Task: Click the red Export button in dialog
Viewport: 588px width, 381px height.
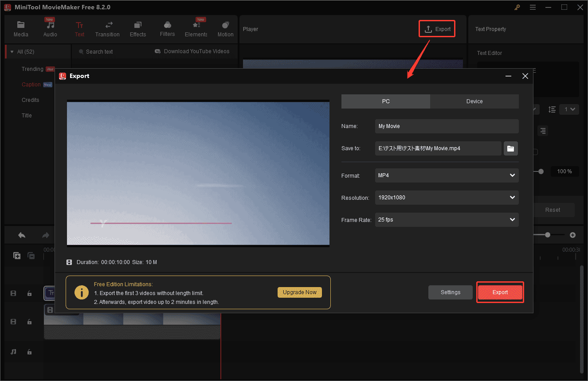Action: [x=500, y=292]
